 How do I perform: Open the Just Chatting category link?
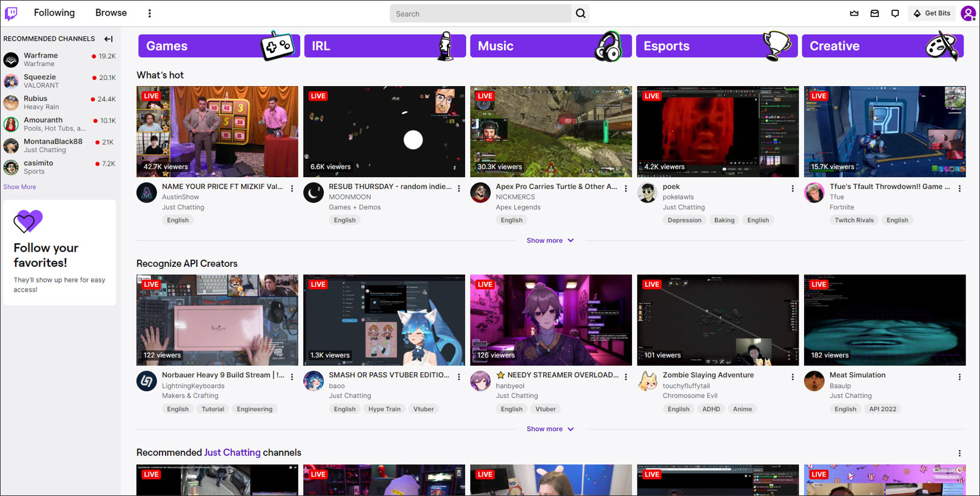pos(232,452)
